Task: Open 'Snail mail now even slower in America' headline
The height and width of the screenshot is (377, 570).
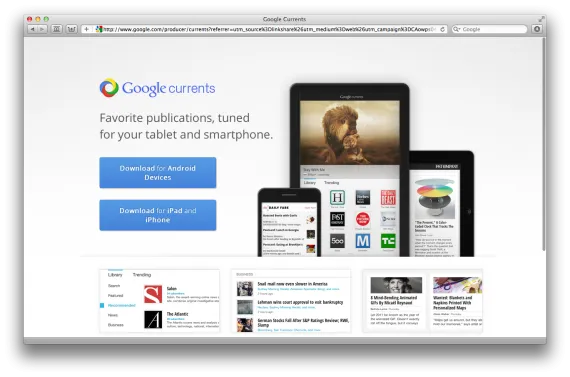Action: (x=293, y=284)
